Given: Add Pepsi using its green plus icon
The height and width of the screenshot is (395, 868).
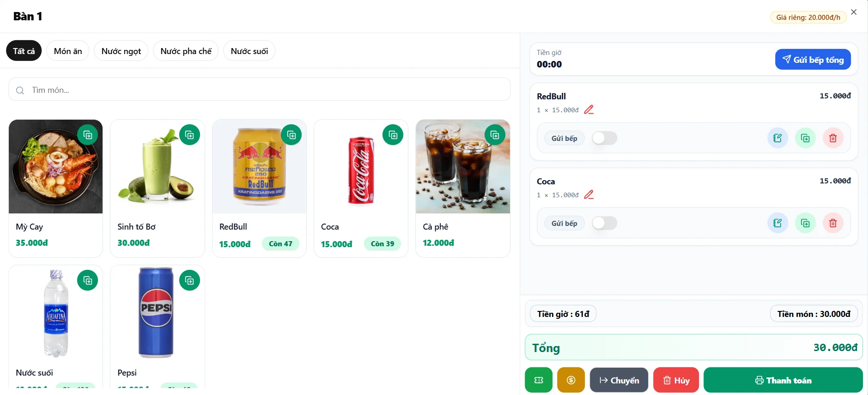Looking at the screenshot, I should pos(189,280).
